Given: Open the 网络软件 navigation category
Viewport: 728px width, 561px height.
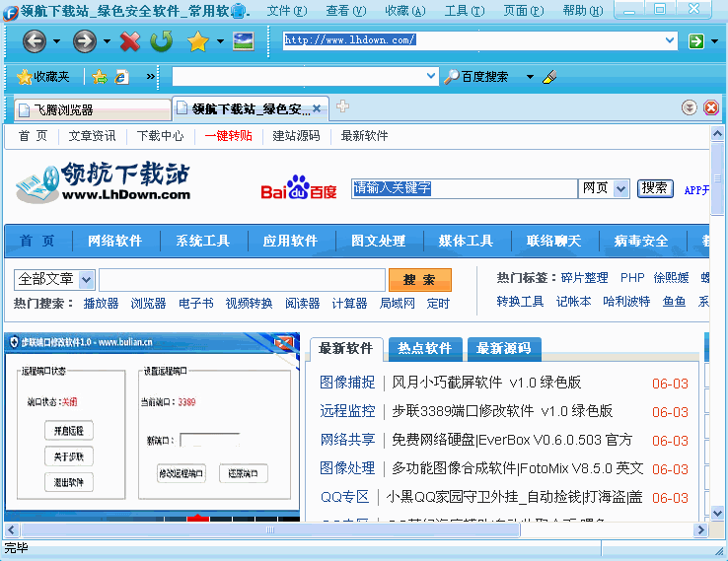Looking at the screenshot, I should point(115,241).
